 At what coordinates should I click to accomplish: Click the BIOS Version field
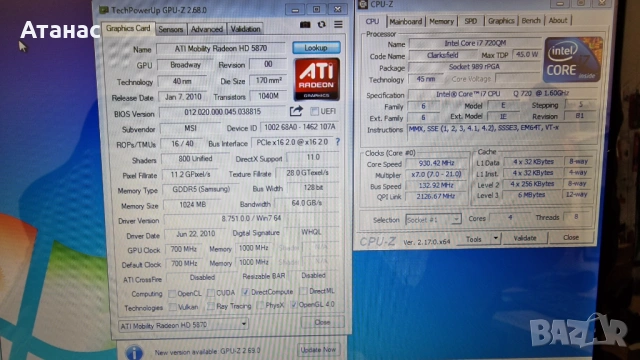[222, 112]
